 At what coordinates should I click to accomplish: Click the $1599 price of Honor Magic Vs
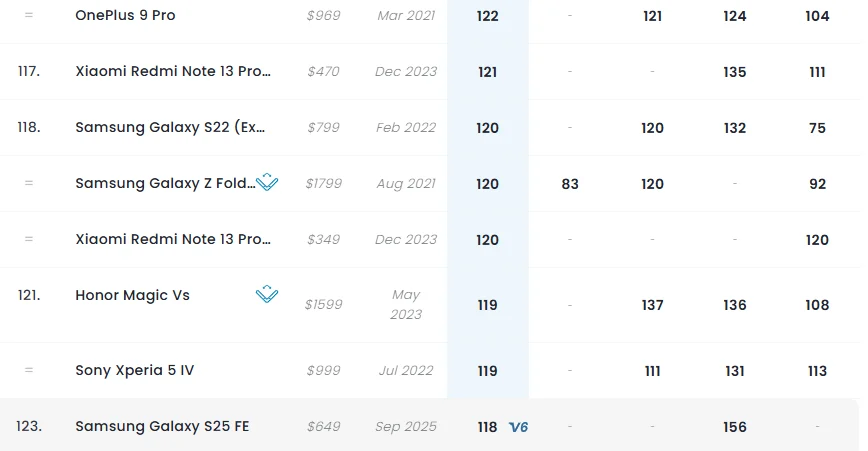(x=323, y=305)
